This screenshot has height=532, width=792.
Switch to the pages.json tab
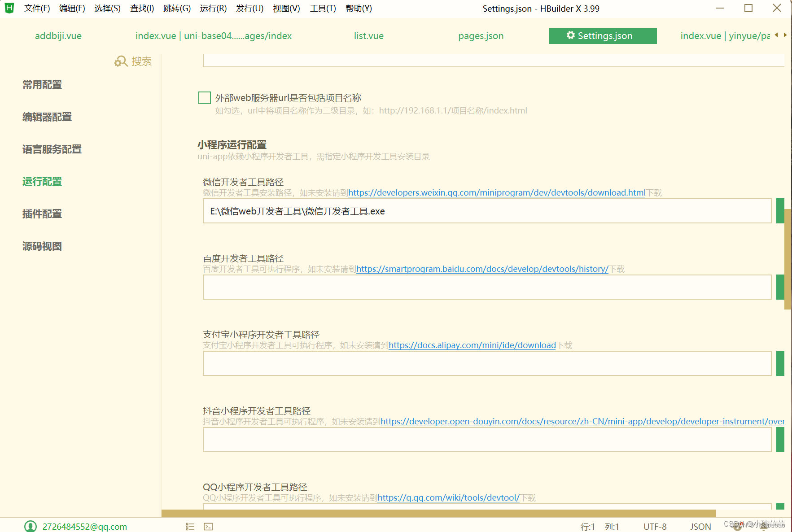click(481, 36)
